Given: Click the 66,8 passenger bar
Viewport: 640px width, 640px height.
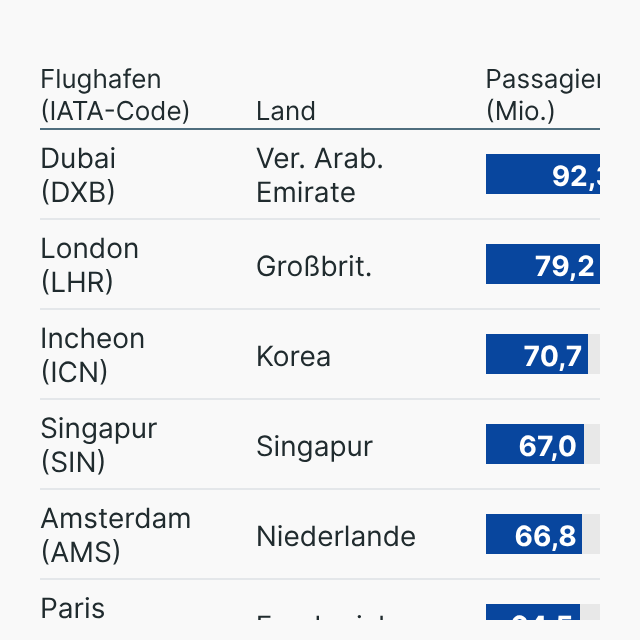Looking at the screenshot, I should pos(534,535).
